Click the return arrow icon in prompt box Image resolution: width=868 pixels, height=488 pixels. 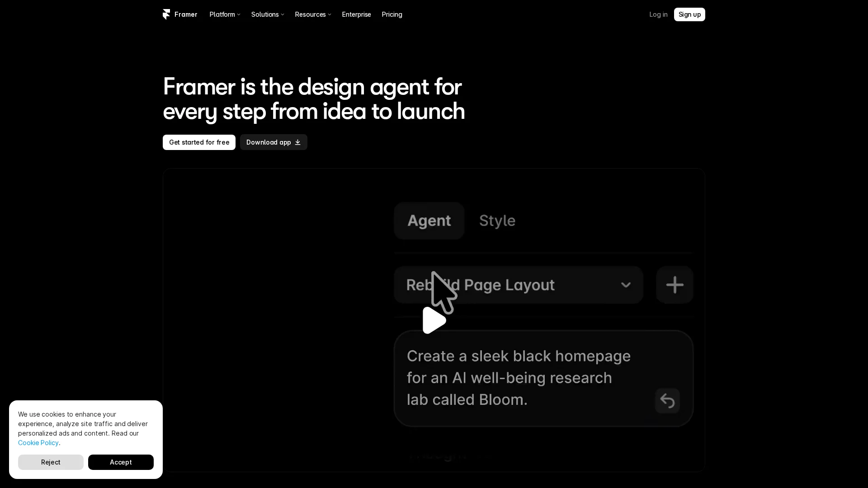click(667, 400)
